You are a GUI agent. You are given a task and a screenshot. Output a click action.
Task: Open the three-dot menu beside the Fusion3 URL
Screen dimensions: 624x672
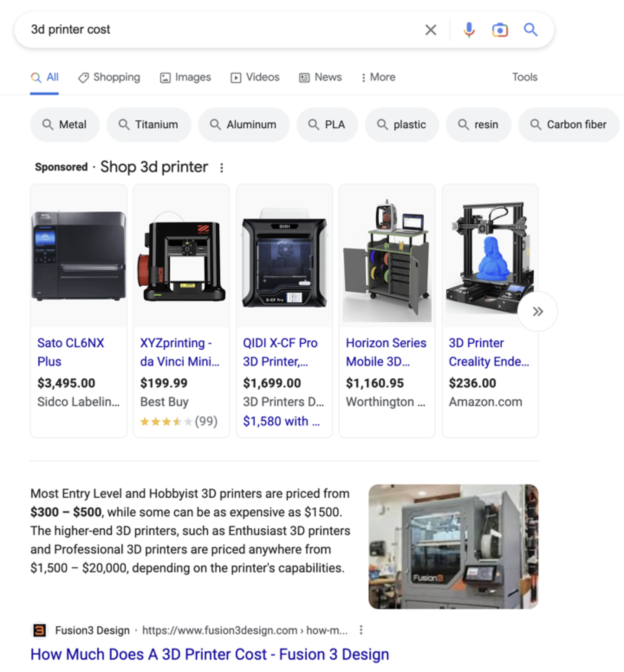[361, 630]
